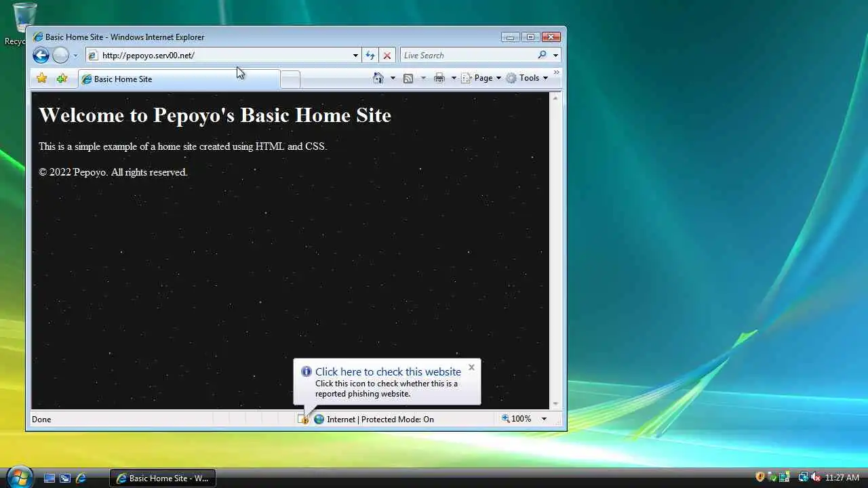The image size is (868, 488).
Task: Expand the address bar URL history dropdown
Action: click(355, 56)
